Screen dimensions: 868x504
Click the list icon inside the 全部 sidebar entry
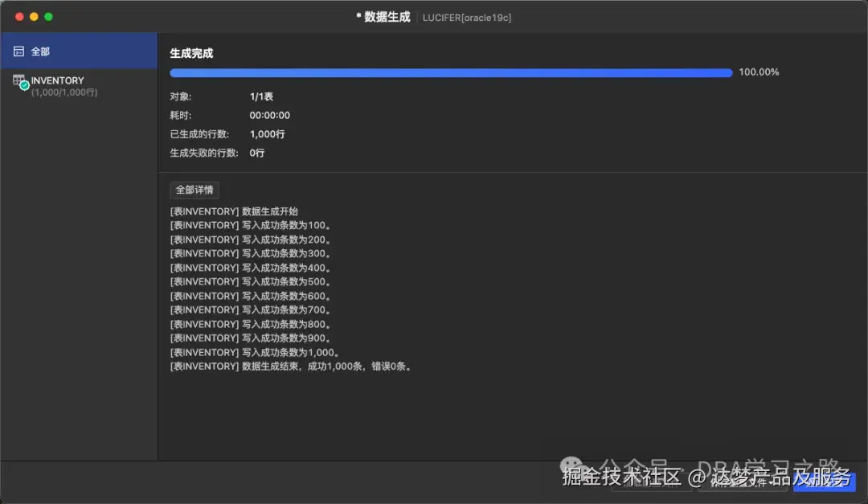click(18, 50)
